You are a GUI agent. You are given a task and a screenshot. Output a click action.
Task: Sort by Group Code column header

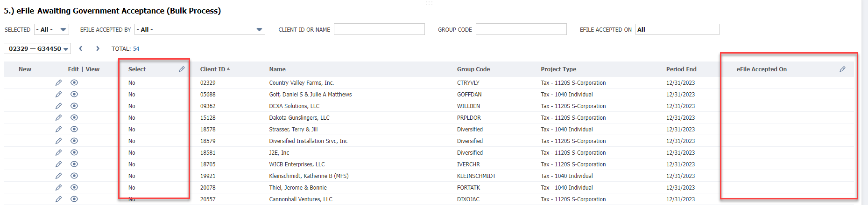[473, 69]
